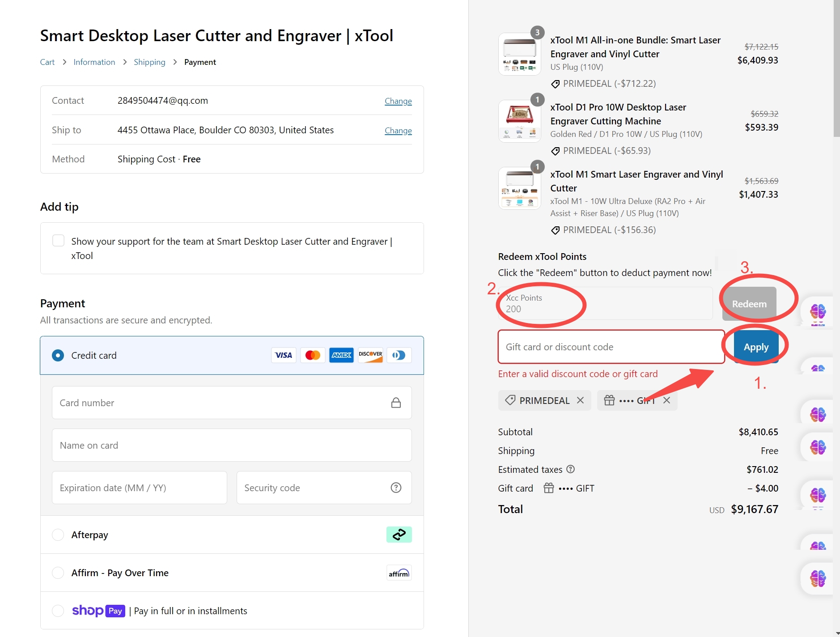Click the Shipping Cost Free method text
This screenshot has width=840, height=637.
159,159
